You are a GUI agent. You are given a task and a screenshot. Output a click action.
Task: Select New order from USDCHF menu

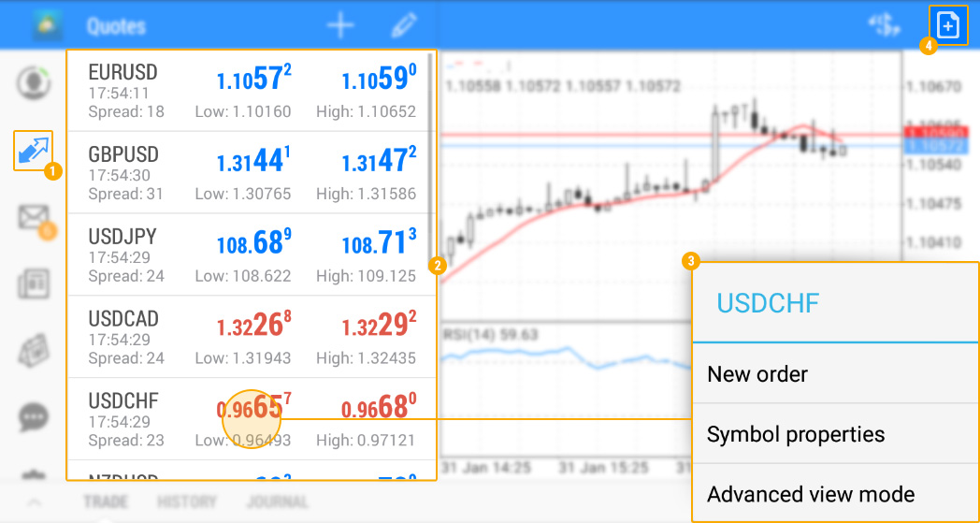(x=757, y=374)
